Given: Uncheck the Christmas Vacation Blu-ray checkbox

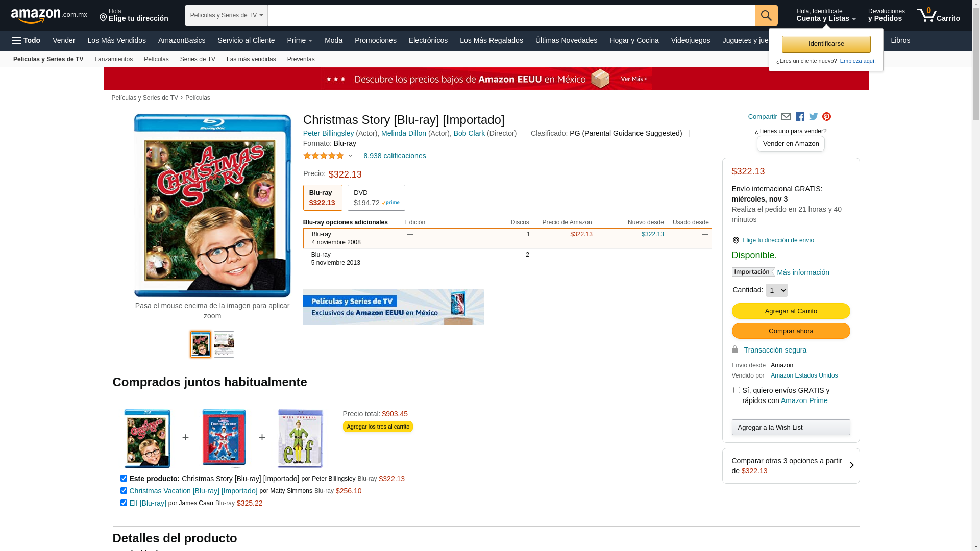Looking at the screenshot, I should pyautogui.click(x=124, y=491).
